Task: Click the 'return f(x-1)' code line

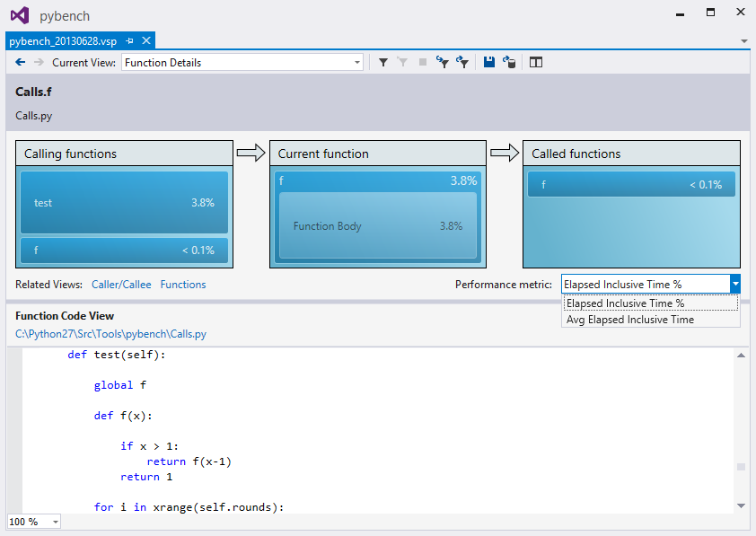Action: coord(189,461)
